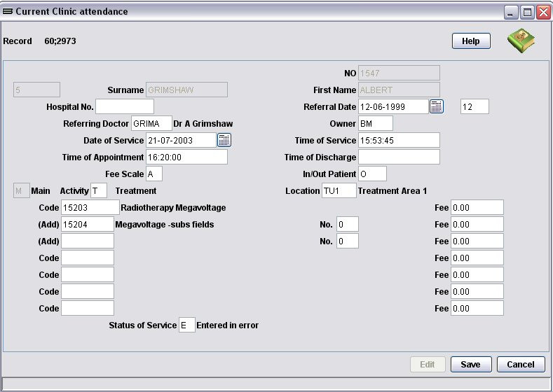
Task: Click the First Name field ALBERT
Action: pyautogui.click(x=399, y=90)
